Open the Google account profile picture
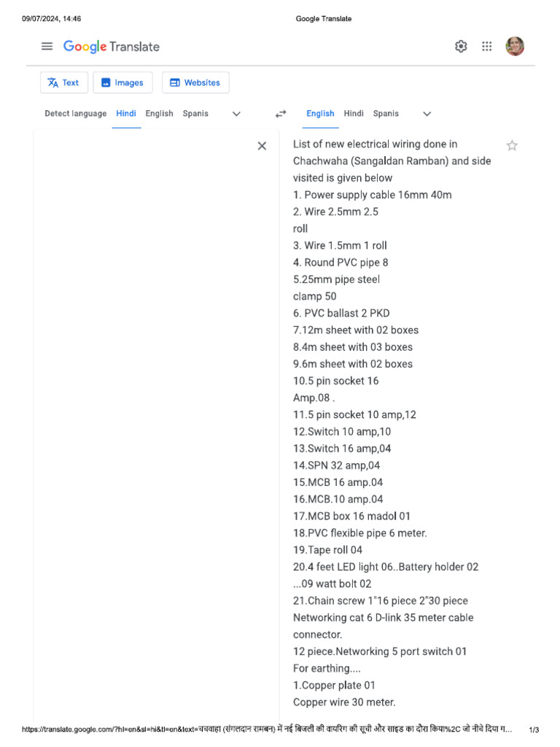The height and width of the screenshot is (747, 560). coord(515,47)
